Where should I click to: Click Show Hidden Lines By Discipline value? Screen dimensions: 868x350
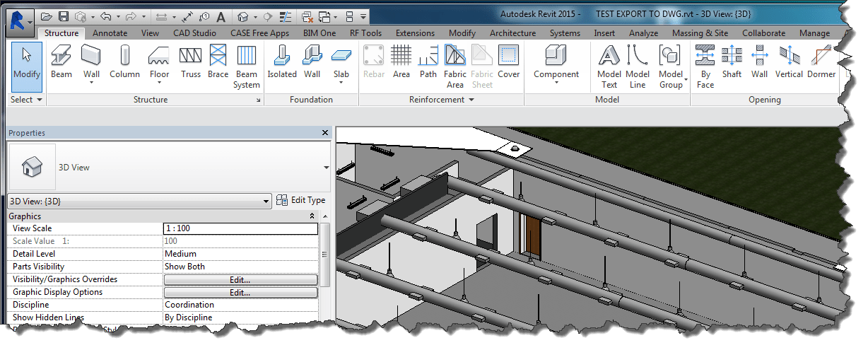pyautogui.click(x=241, y=317)
